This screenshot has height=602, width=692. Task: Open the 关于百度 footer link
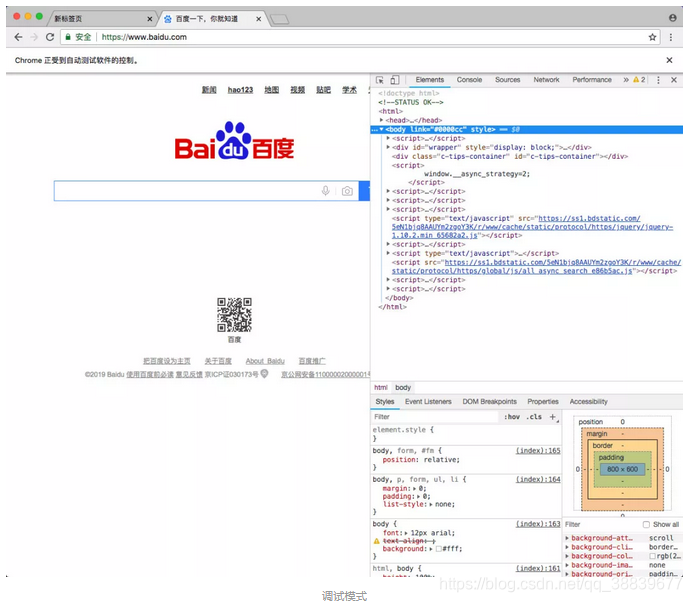coord(218,361)
